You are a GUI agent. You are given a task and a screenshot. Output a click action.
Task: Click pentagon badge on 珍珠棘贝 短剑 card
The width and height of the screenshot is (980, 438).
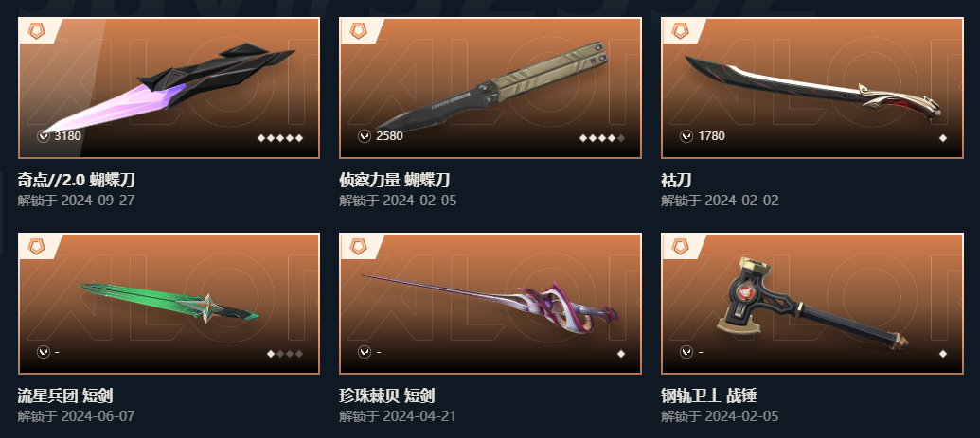[x=358, y=247]
